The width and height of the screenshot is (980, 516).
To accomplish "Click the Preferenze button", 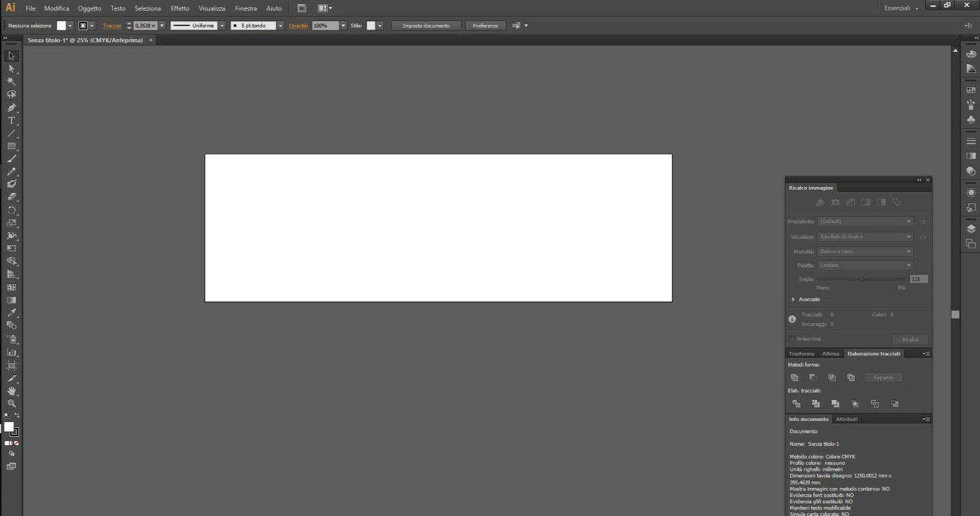I will 485,26.
